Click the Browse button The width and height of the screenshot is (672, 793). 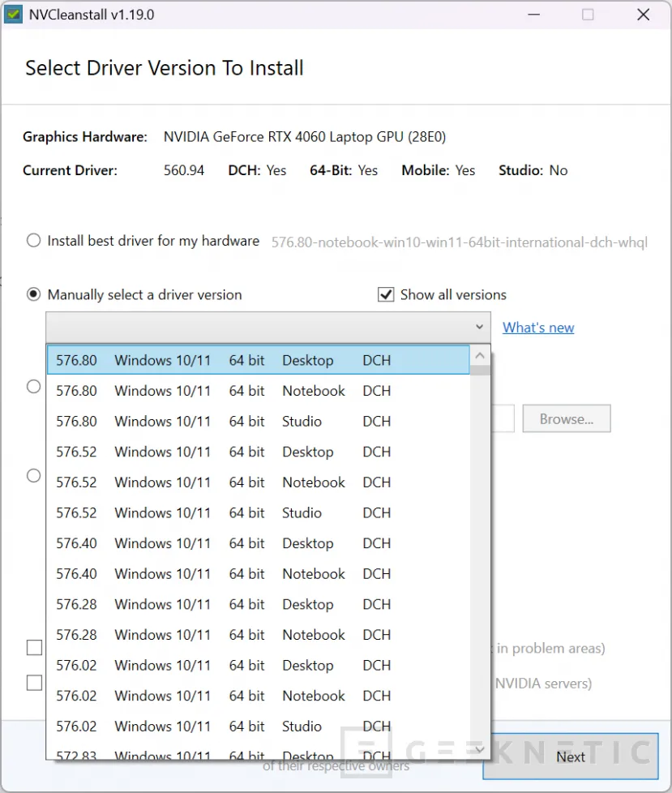pos(566,418)
